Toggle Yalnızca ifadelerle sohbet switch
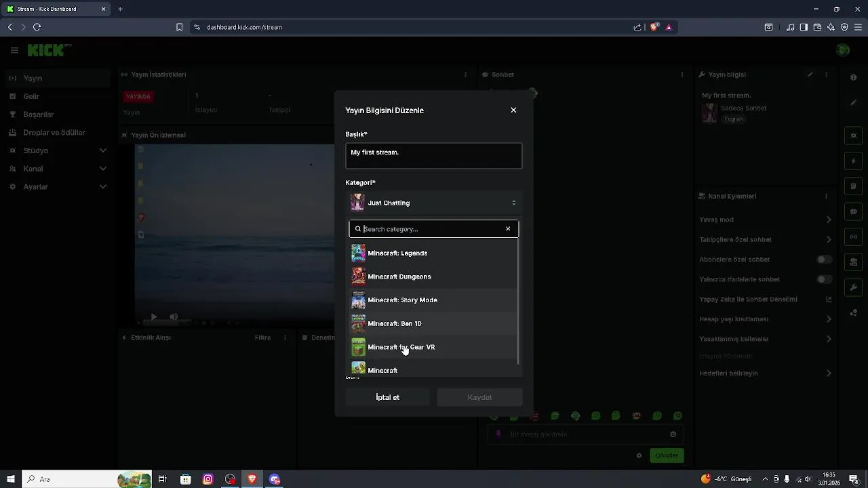The height and width of the screenshot is (488, 868). coord(824,279)
